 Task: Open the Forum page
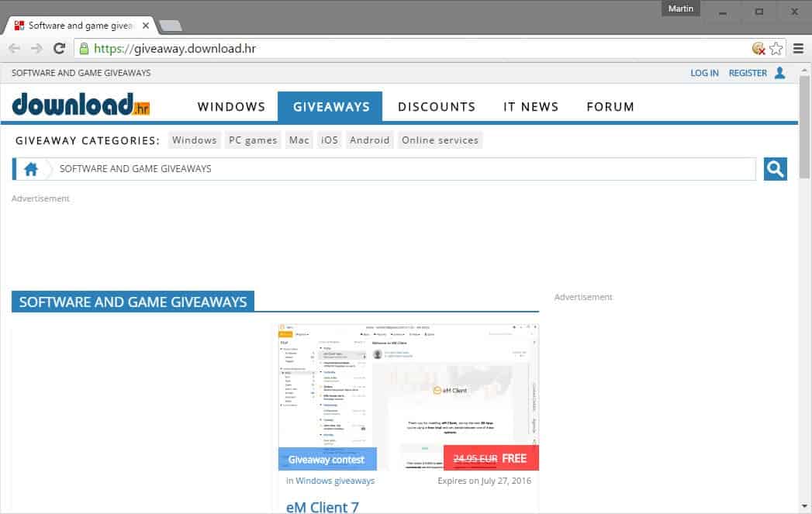(x=610, y=107)
